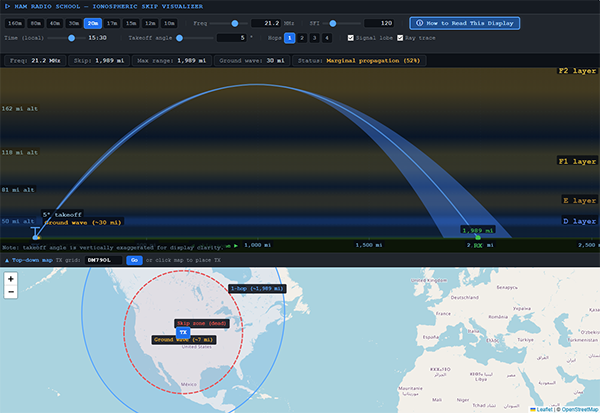Image resolution: width=600 pixels, height=413 pixels.
Task: Click the 1-hop (~1,989 mi) map label
Action: [257, 289]
